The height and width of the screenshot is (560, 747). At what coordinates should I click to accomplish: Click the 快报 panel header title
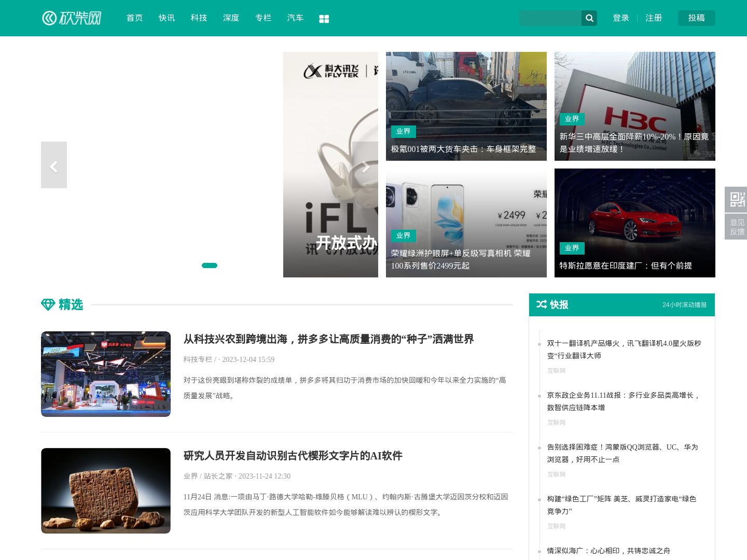point(559,305)
